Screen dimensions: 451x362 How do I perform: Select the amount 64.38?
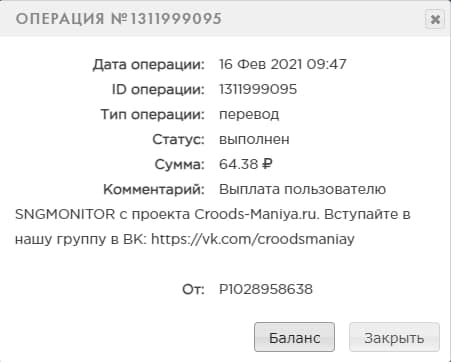pos(238,164)
